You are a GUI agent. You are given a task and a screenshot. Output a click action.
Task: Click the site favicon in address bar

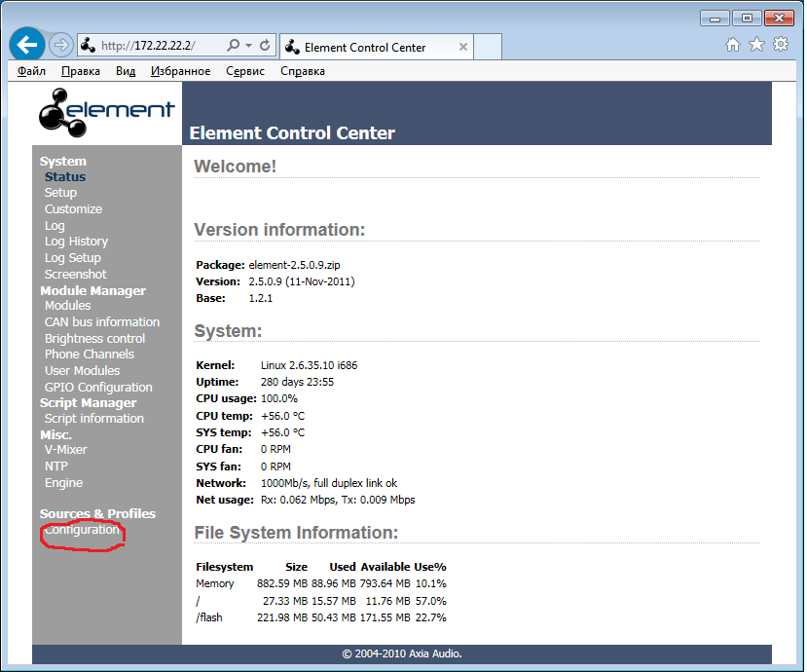(88, 46)
